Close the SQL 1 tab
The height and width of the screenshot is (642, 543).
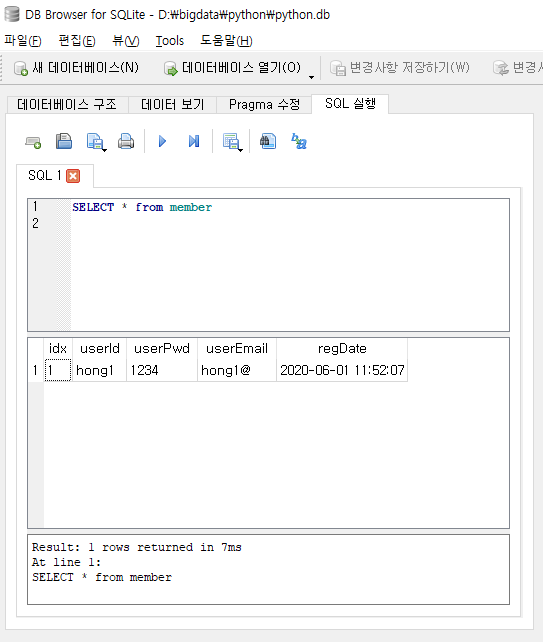[x=73, y=176]
